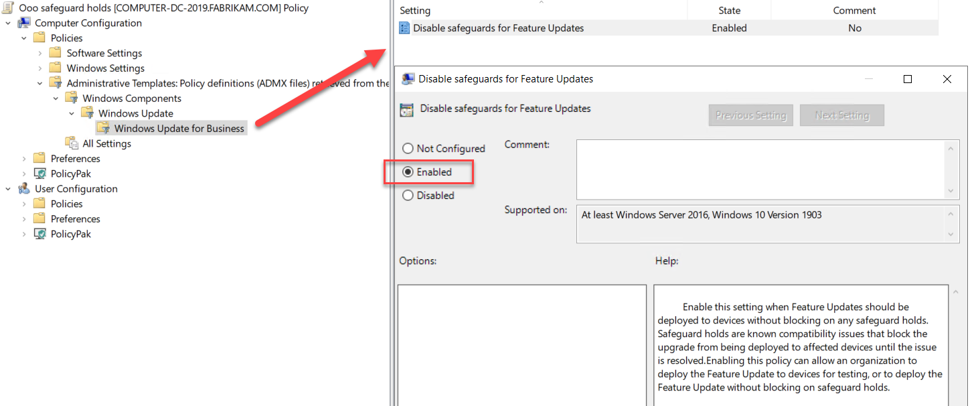
Task: Click inside the Comment text box
Action: [762, 170]
